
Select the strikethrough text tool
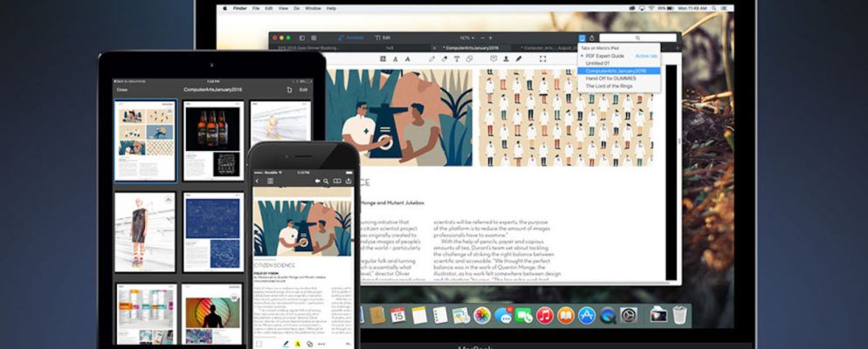point(408,58)
